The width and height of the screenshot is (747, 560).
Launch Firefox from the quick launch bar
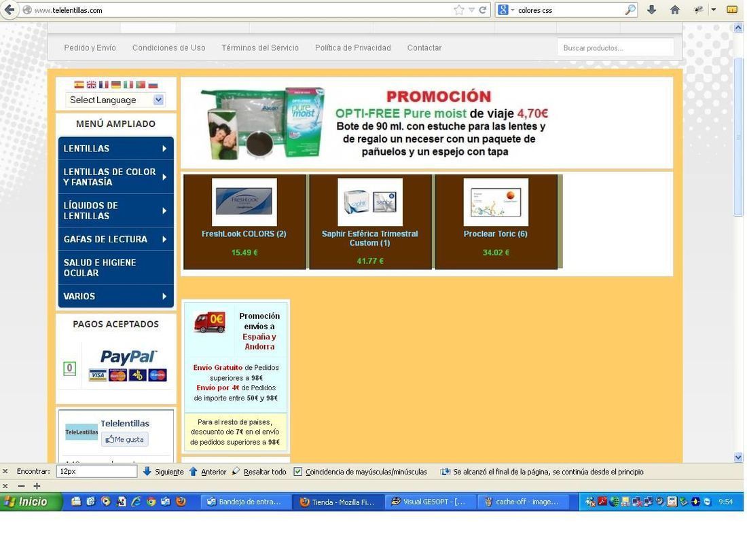click(181, 502)
